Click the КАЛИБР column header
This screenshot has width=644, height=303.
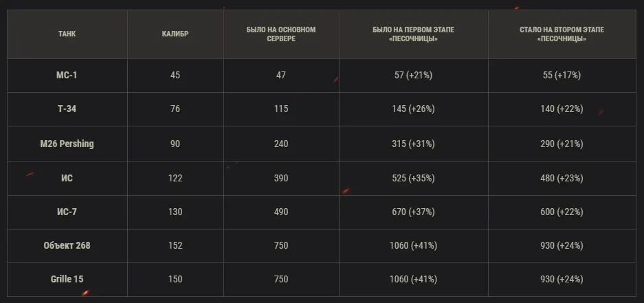(175, 34)
